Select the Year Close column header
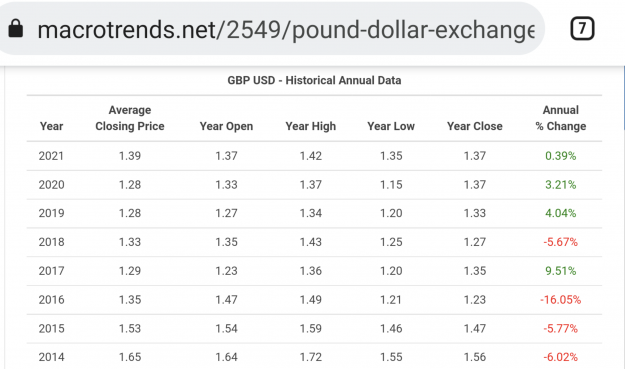This screenshot has height=369, width=625. click(474, 126)
